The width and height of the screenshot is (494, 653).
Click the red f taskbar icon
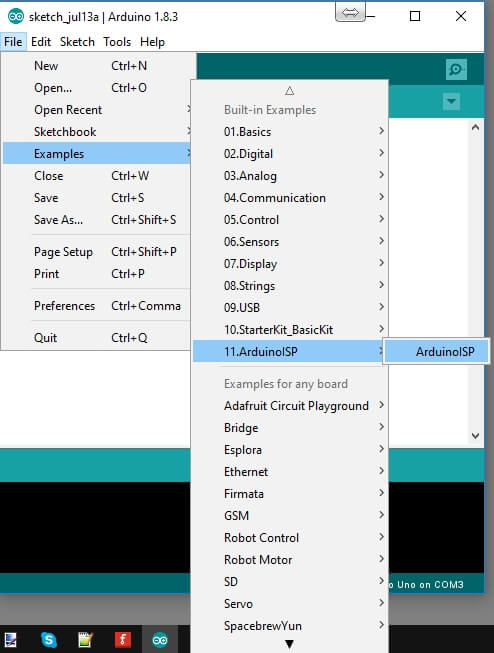point(122,639)
